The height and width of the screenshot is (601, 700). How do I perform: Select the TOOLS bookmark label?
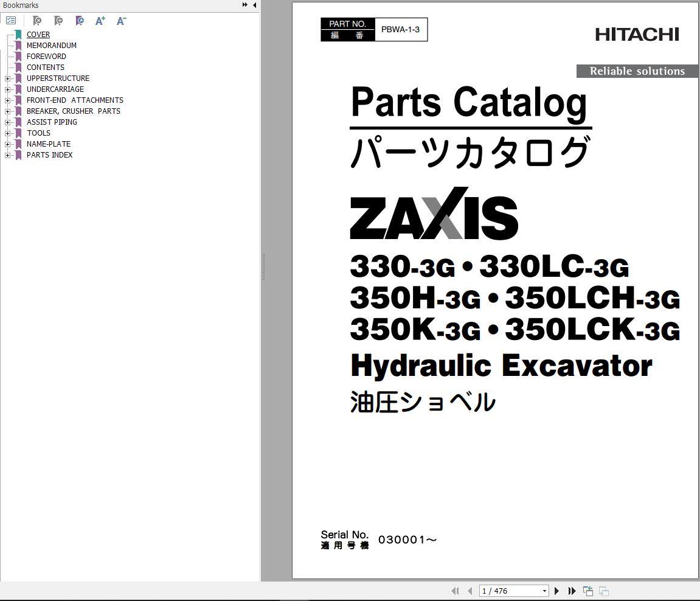click(38, 133)
